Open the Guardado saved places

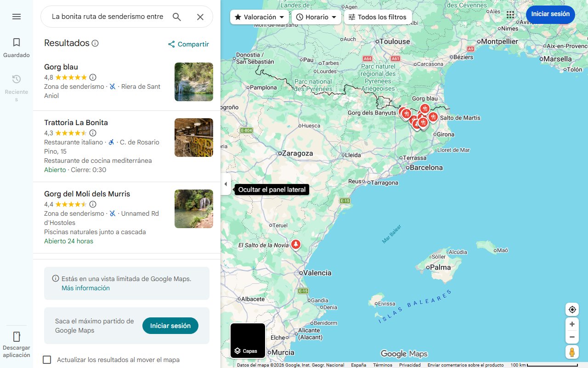tap(17, 48)
